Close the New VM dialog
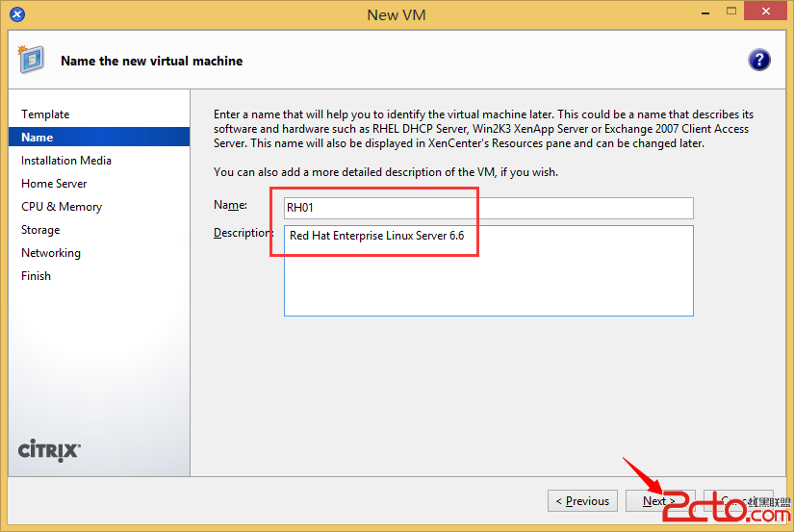Viewport: 794px width, 532px height. (x=766, y=12)
